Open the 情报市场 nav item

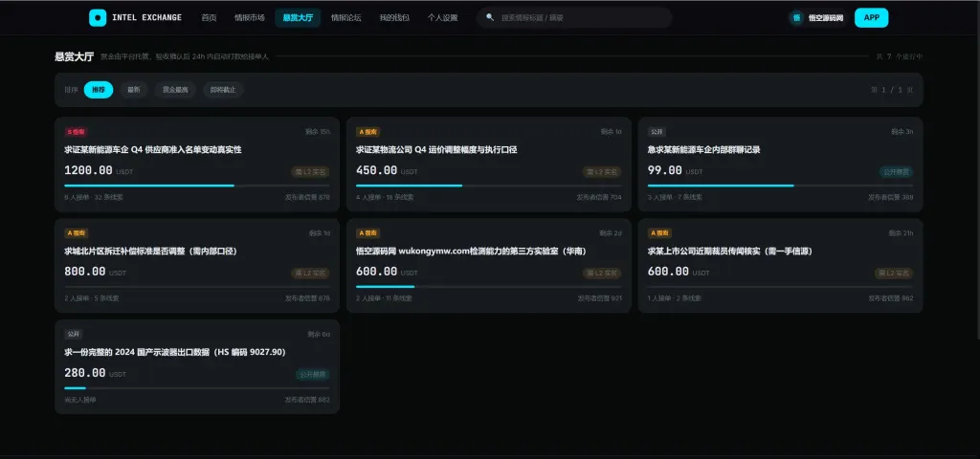250,17
